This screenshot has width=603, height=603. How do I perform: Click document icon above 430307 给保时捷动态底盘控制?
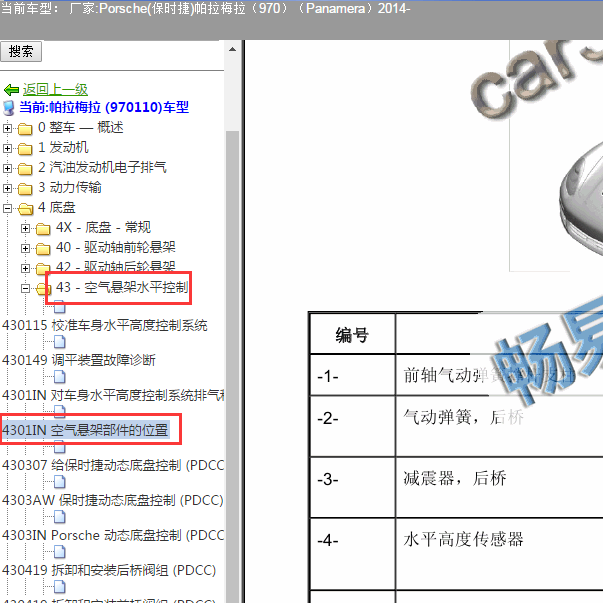60,447
